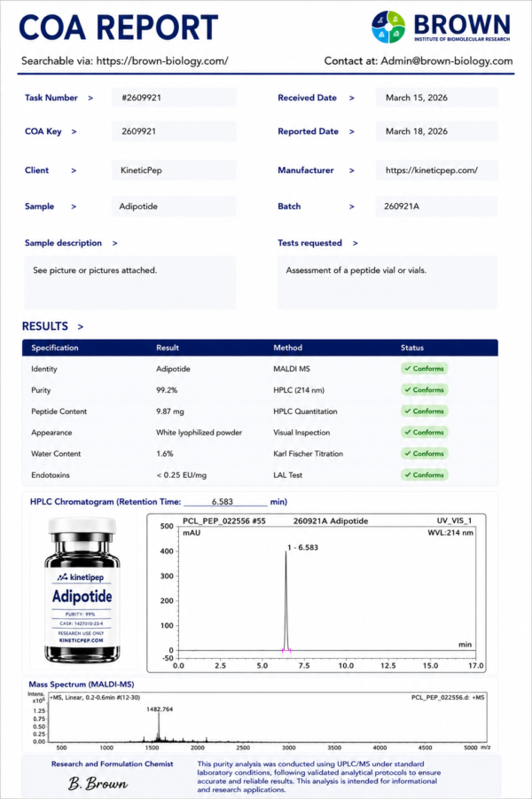Click the Brown Institute circular logo
The width and height of the screenshot is (532, 799).
point(388,27)
